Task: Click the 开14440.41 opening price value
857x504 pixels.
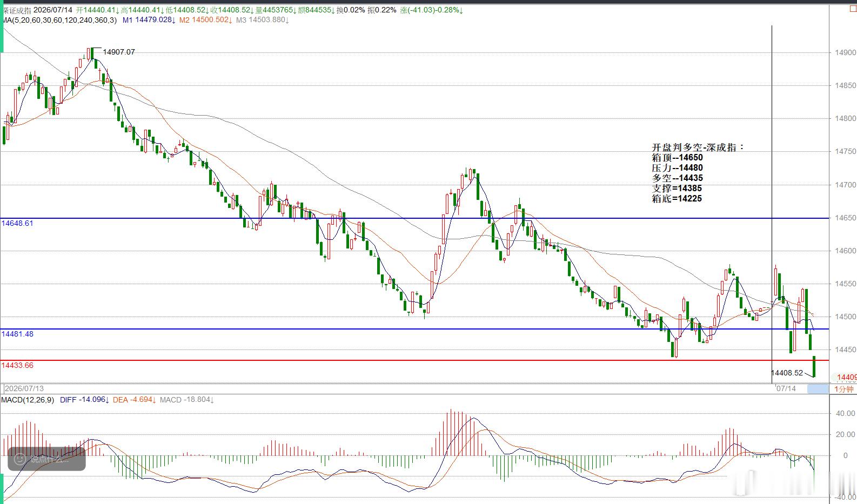Action: coord(97,10)
